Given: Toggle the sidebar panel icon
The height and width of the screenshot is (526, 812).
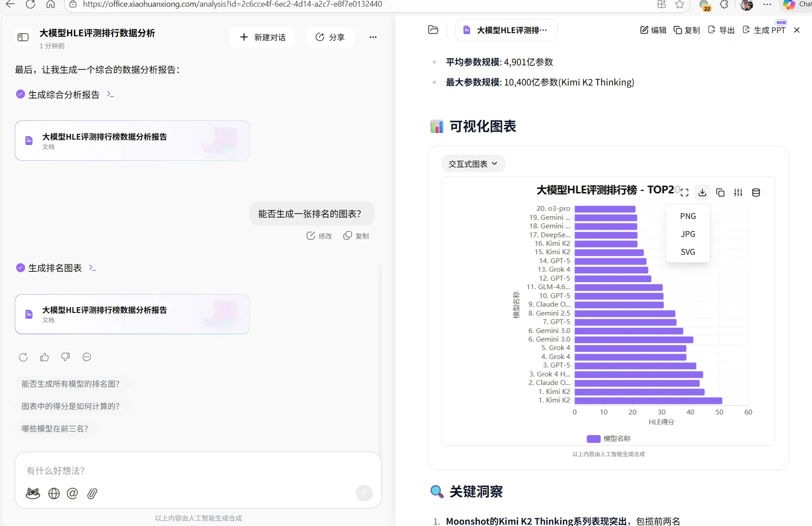Looking at the screenshot, I should (x=23, y=37).
